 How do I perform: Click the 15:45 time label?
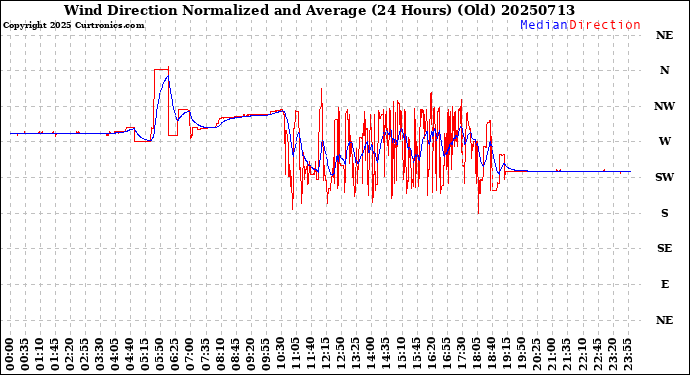click(x=416, y=354)
